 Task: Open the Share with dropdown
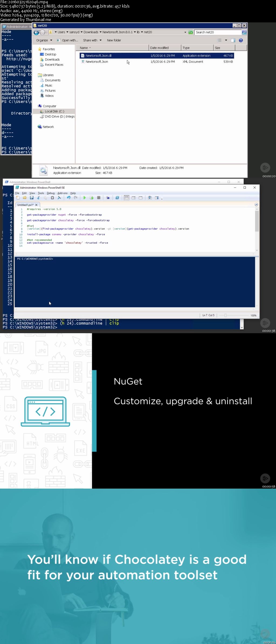[92, 40]
